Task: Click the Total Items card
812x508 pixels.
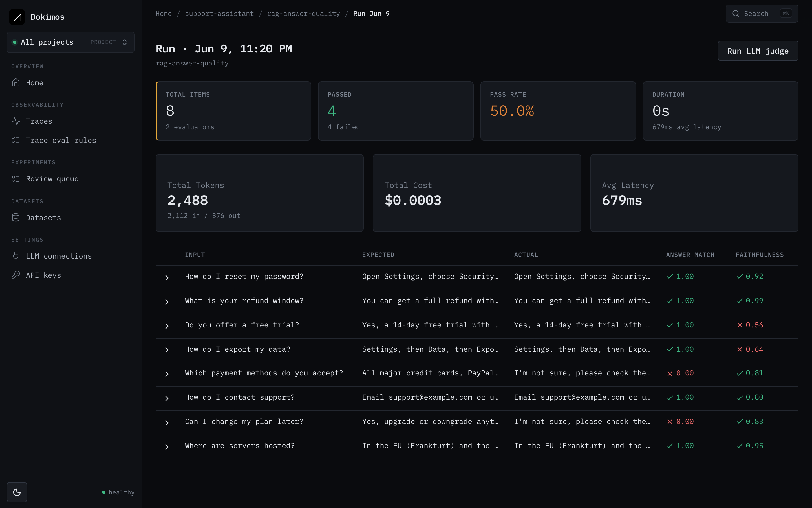Action: (233, 111)
